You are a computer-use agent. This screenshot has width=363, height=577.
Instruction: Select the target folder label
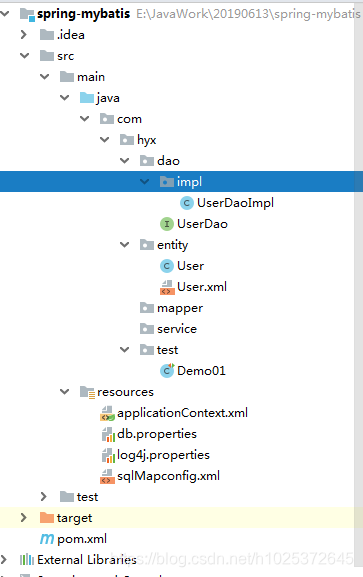click(74, 518)
